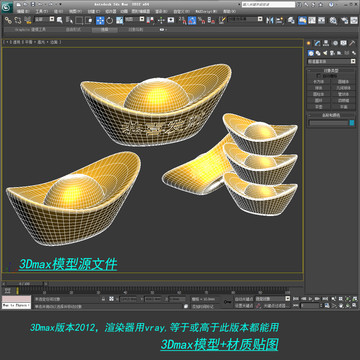The height and width of the screenshot is (360, 360).
Task: Click the Box primitive button
Action: (319, 81)
